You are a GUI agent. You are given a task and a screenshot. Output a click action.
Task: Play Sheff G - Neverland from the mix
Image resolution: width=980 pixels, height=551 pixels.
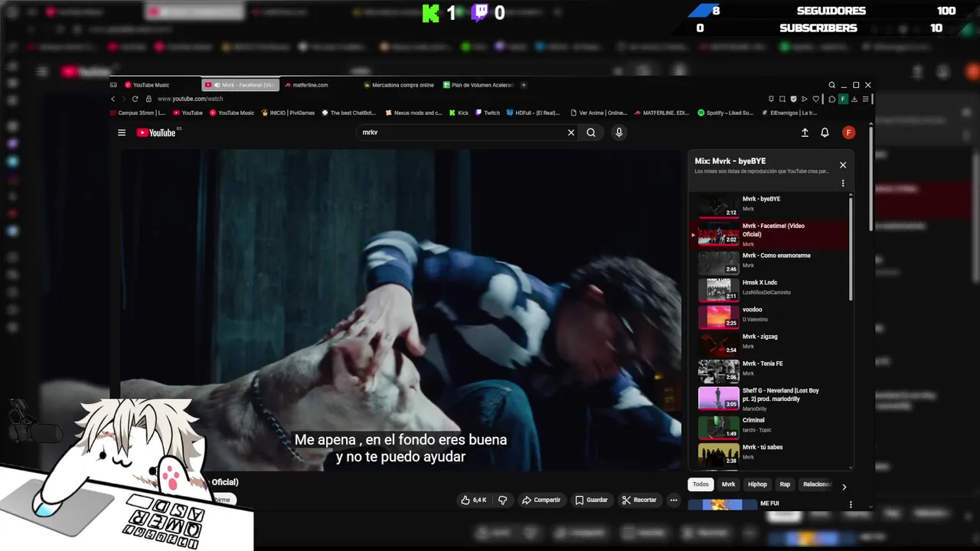pos(769,399)
